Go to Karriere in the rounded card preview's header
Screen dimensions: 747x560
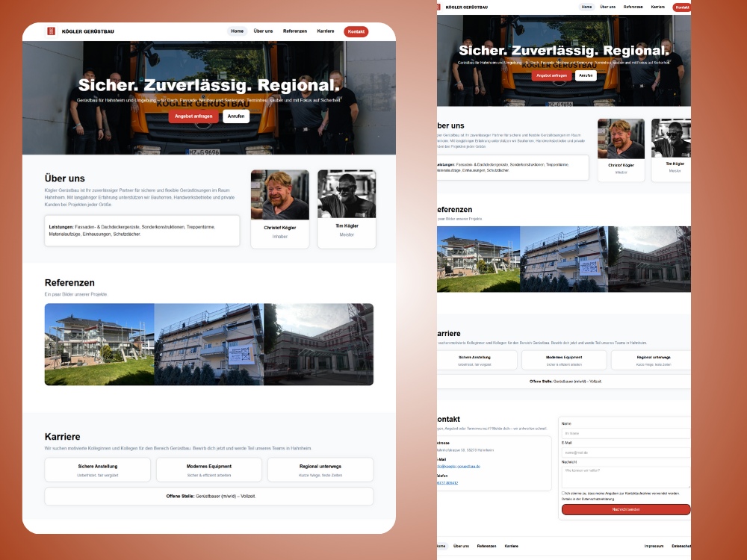(x=325, y=31)
